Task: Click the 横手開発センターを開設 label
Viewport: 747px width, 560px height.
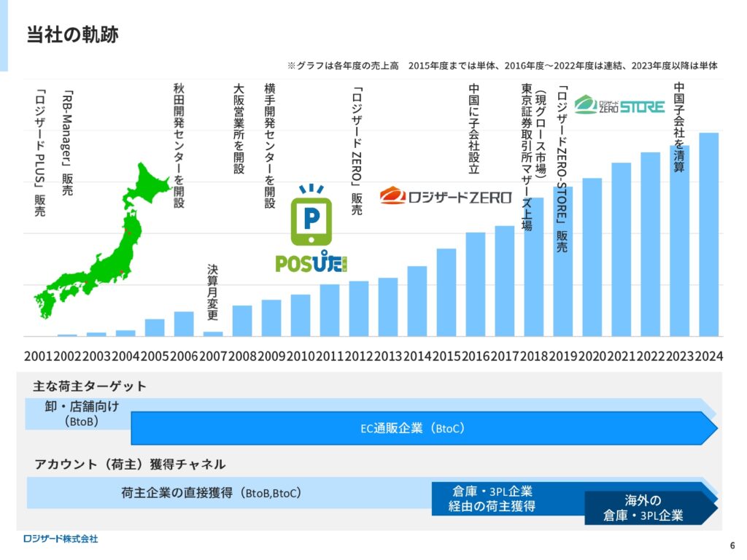Action: [270, 146]
